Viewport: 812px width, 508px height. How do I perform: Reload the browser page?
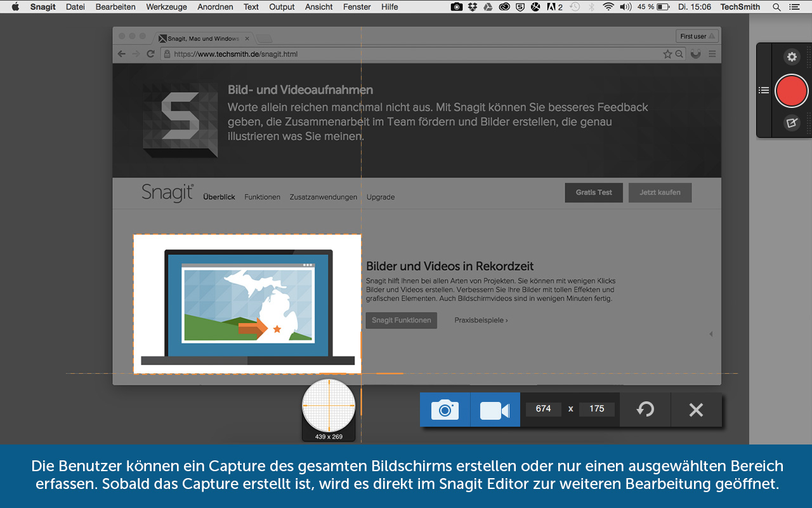click(150, 54)
